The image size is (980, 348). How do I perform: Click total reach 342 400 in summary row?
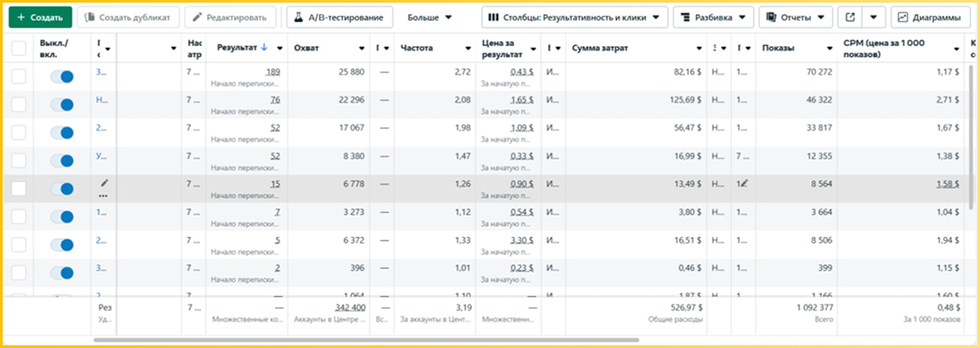coord(350,308)
